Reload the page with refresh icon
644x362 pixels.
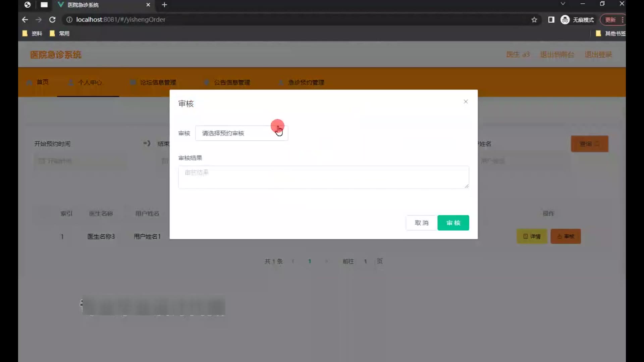point(52,20)
